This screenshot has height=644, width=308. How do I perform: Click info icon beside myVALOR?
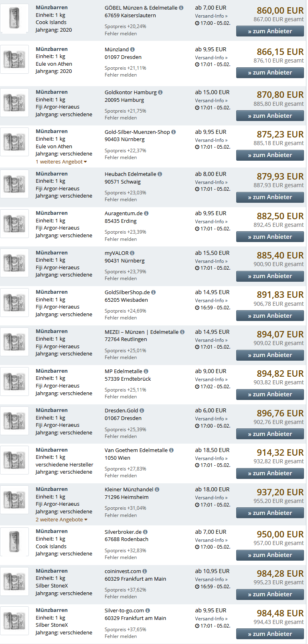pos(132,253)
